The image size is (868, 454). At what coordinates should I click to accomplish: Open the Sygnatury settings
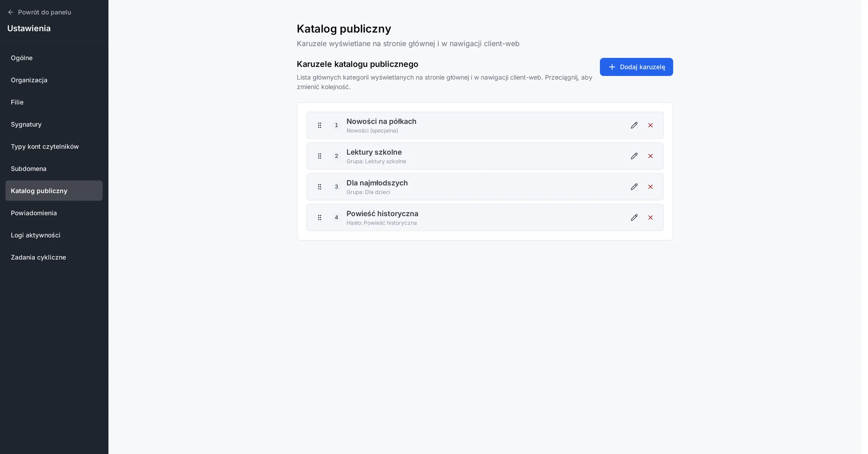54,124
